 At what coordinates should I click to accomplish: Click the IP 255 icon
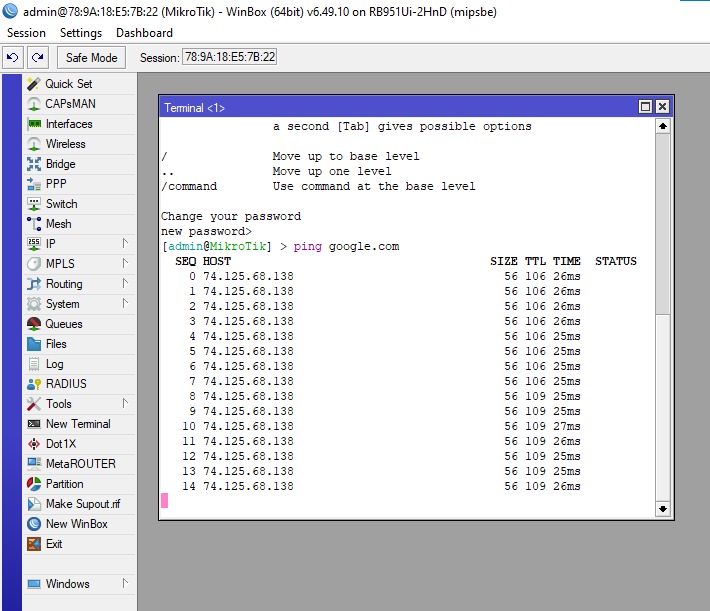34,244
